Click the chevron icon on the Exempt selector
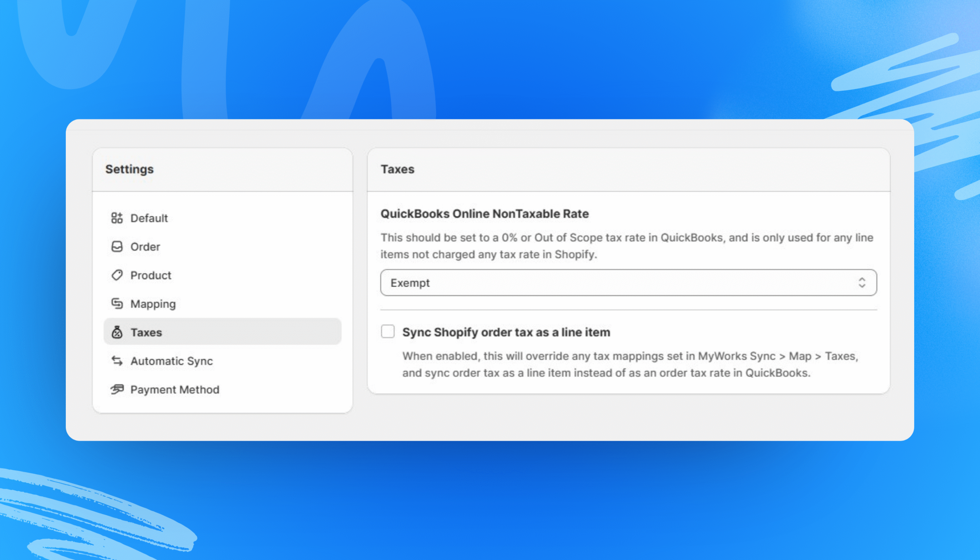980x560 pixels. pyautogui.click(x=862, y=283)
